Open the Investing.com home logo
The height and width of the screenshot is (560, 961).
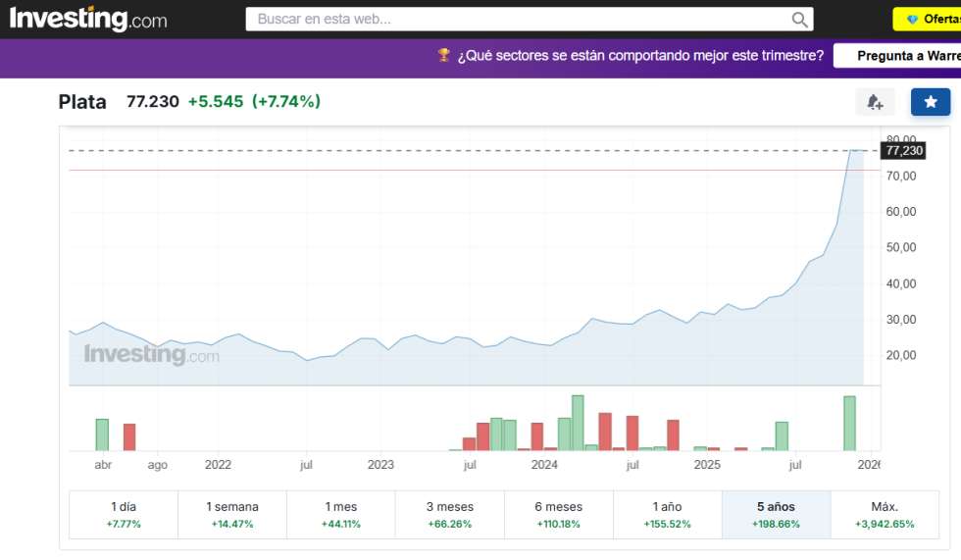point(88,20)
